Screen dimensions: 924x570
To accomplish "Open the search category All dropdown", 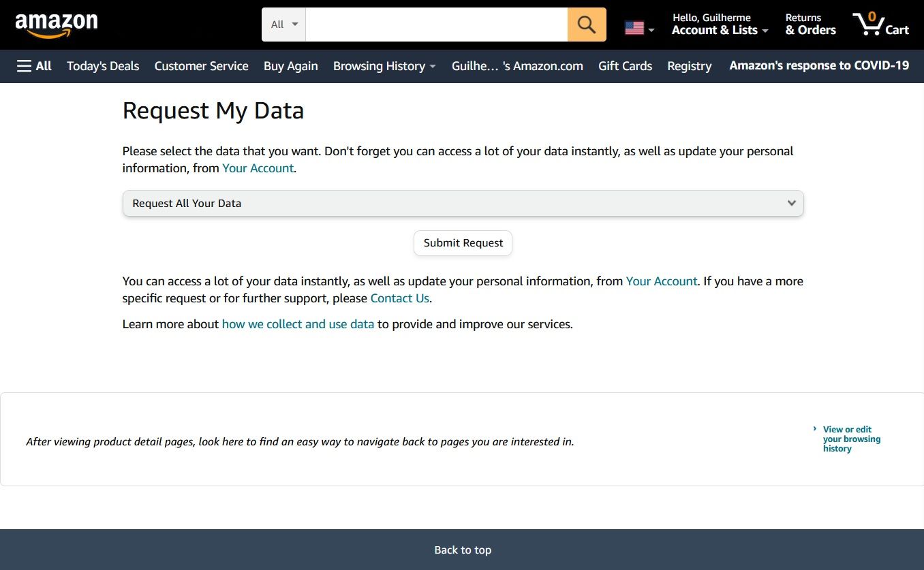I will [x=283, y=25].
